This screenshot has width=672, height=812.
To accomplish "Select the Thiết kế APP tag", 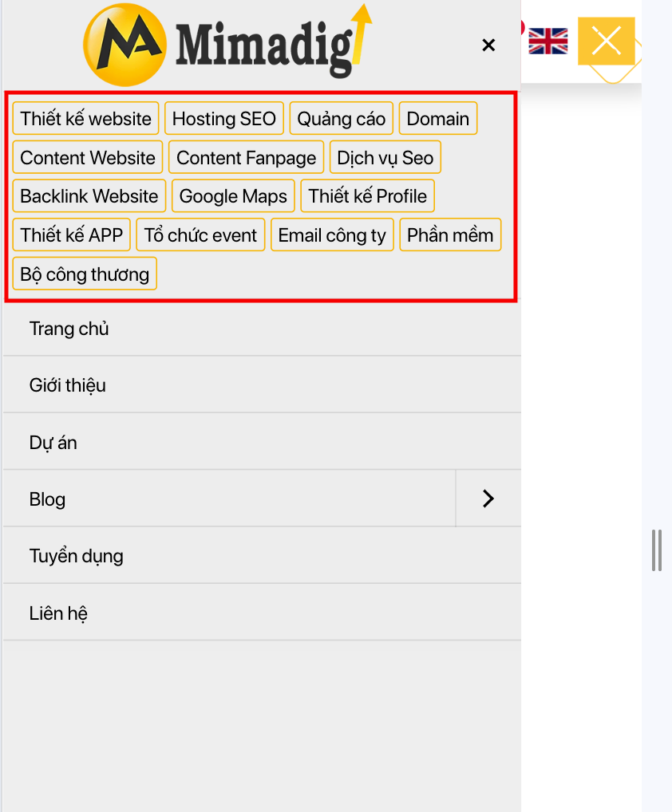I will tap(72, 235).
